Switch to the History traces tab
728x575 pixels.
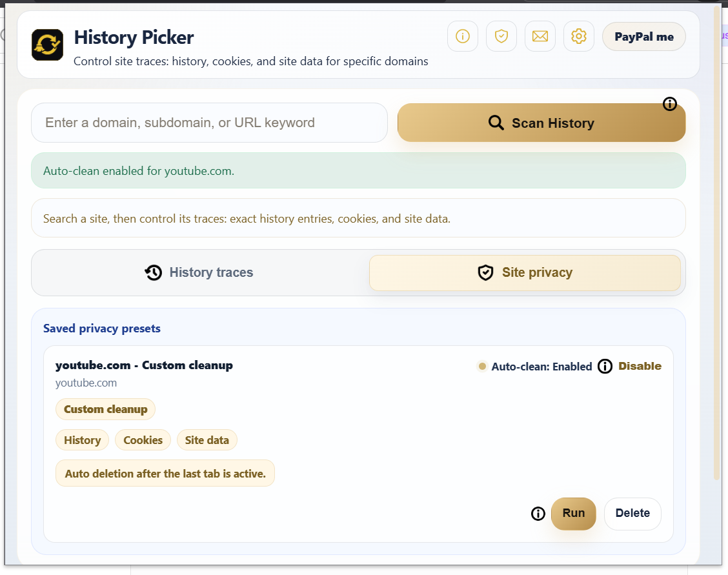point(199,272)
